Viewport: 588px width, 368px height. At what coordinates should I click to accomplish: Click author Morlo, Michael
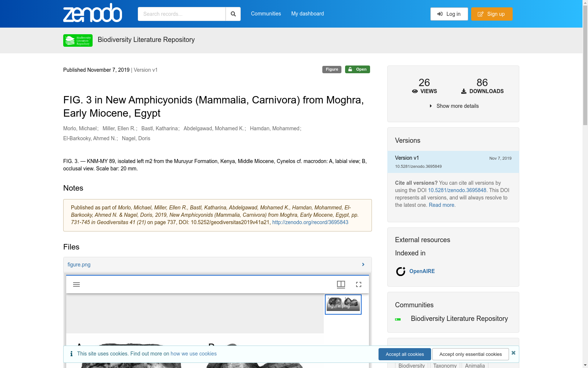80,128
